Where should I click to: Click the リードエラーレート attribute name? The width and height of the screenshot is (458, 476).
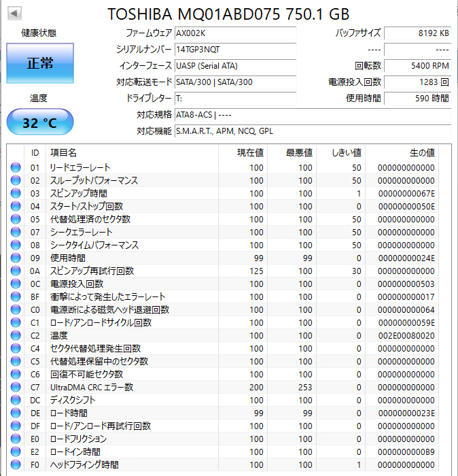(80, 167)
